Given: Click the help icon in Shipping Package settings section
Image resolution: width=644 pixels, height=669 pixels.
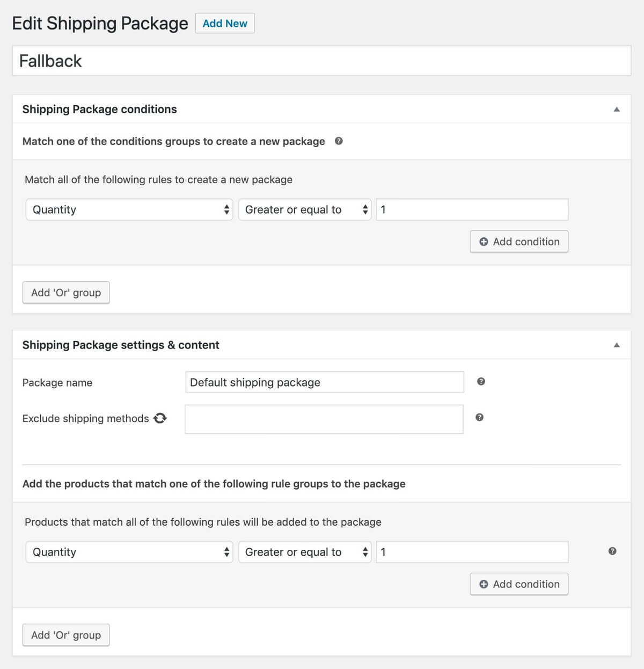Looking at the screenshot, I should point(481,382).
